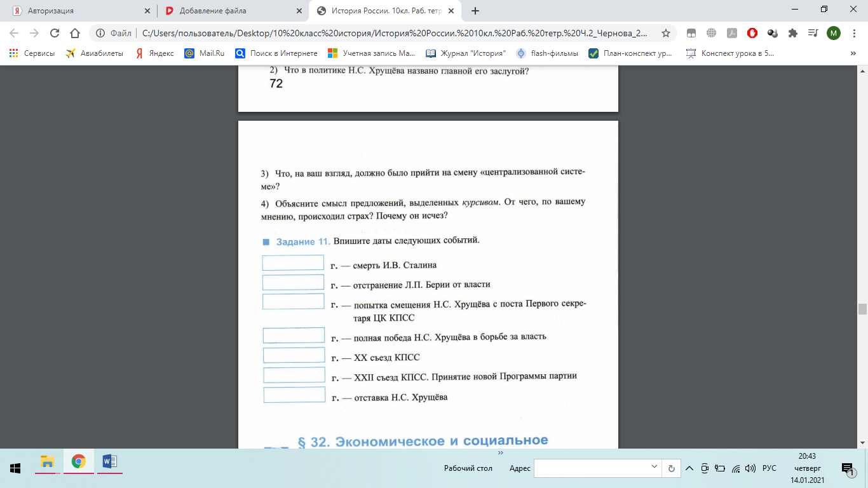The image size is (868, 488).
Task: Open the Авиабилеты bookmark
Action: (94, 53)
